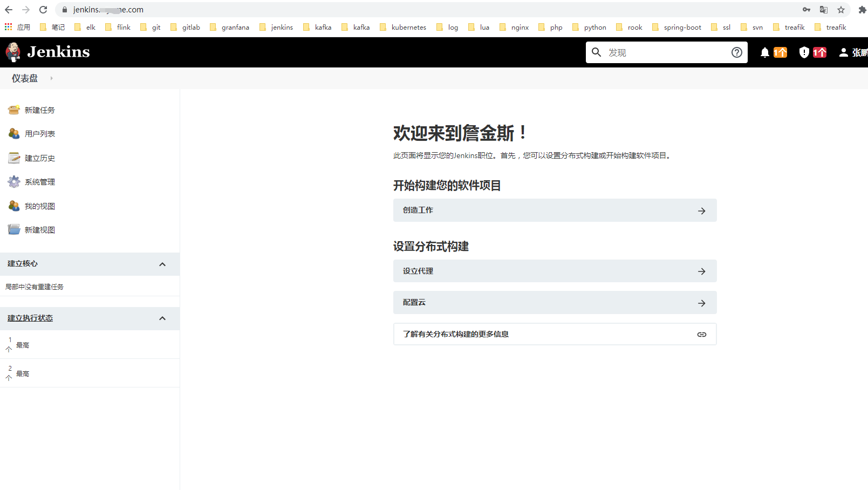Open browser extensions puzzle icon
Image resolution: width=868 pixels, height=490 pixels.
pos(862,10)
